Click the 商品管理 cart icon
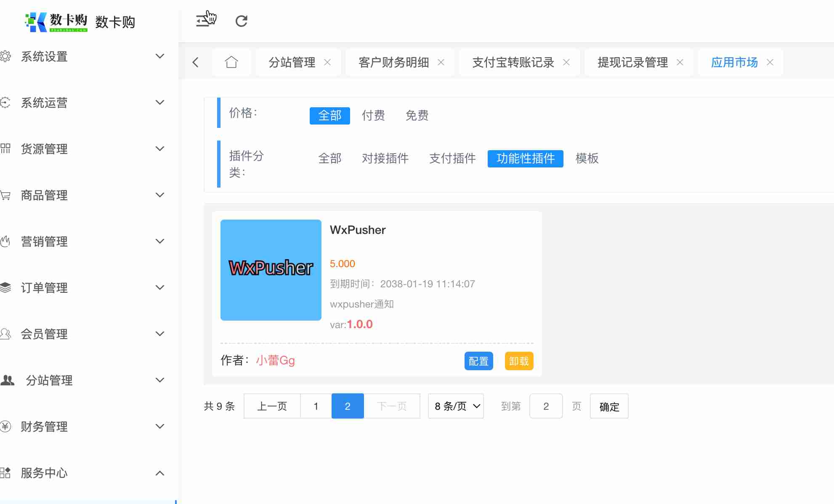Viewport: 834px width, 504px height. (x=5, y=195)
